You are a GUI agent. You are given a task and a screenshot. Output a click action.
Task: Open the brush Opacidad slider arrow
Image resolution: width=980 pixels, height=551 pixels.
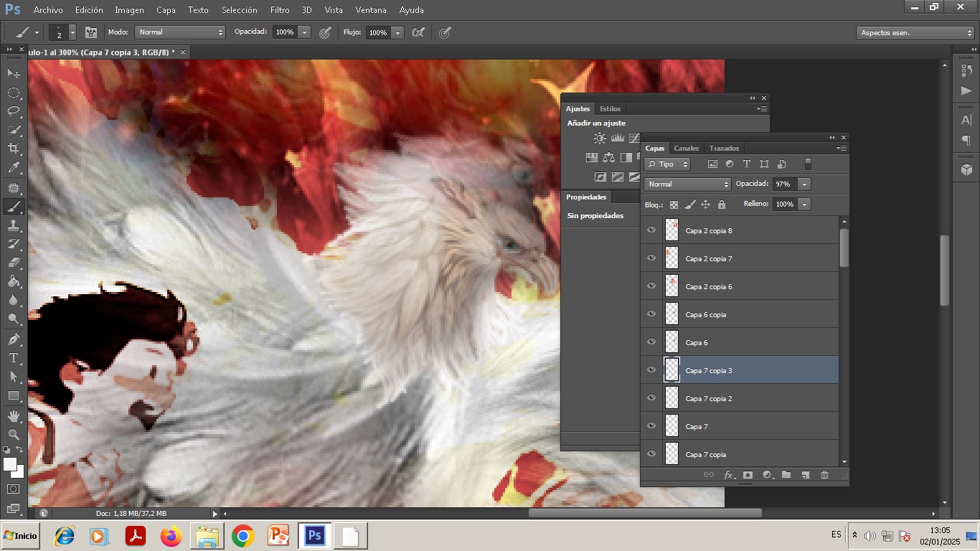(304, 32)
